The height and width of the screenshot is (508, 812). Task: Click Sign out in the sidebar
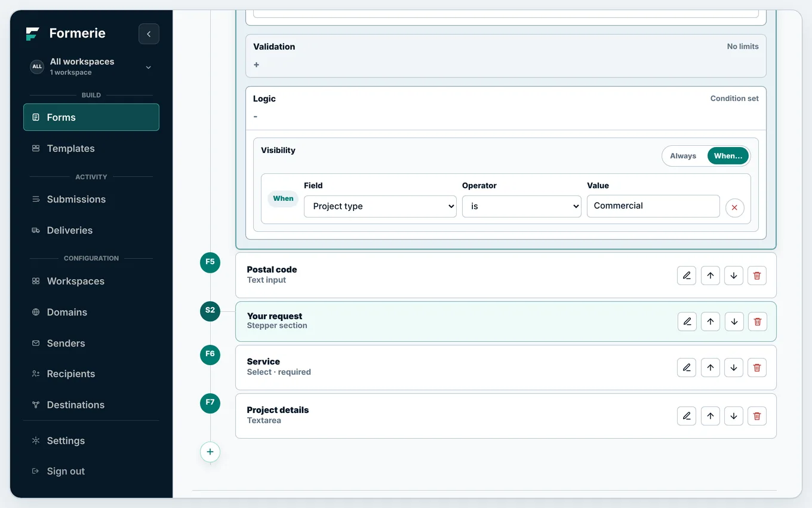tap(91, 471)
